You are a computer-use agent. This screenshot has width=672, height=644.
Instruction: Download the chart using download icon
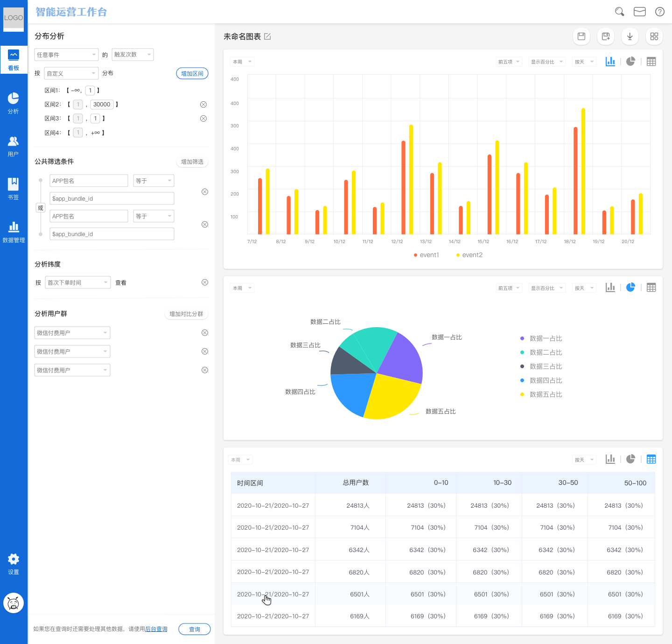(x=630, y=36)
